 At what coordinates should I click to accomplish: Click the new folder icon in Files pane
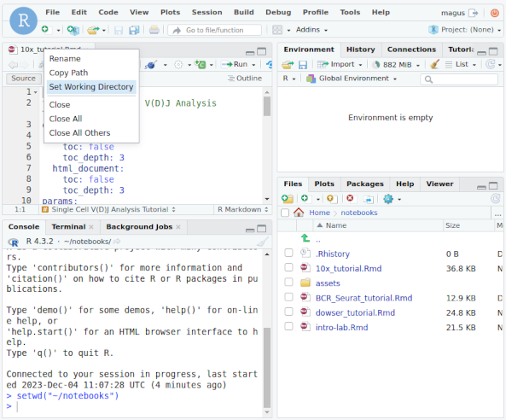287,199
